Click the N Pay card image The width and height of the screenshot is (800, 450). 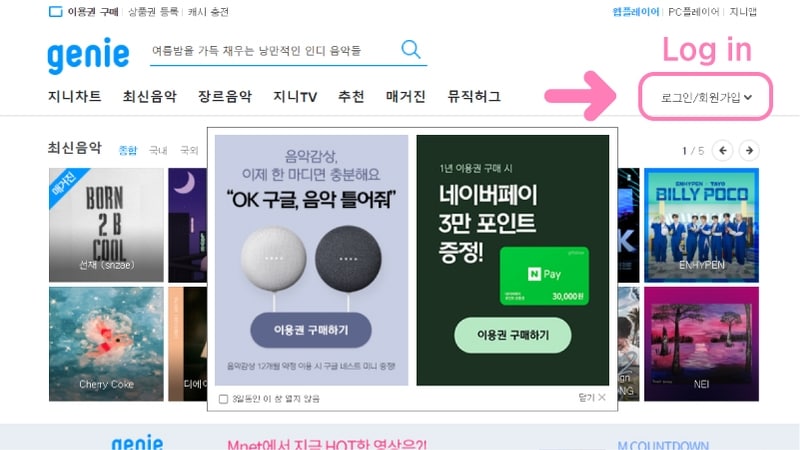[544, 276]
